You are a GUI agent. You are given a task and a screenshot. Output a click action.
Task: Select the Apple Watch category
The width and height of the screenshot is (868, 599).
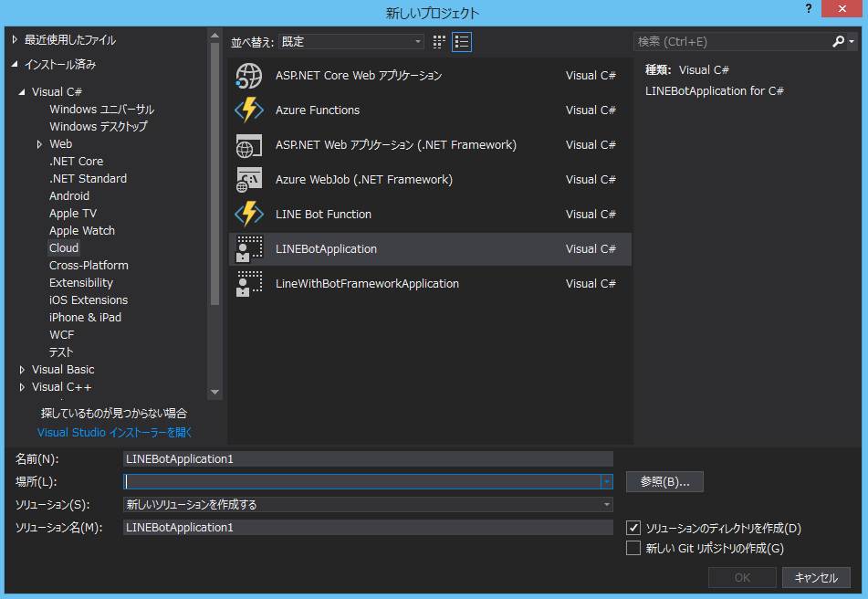pyautogui.click(x=82, y=231)
